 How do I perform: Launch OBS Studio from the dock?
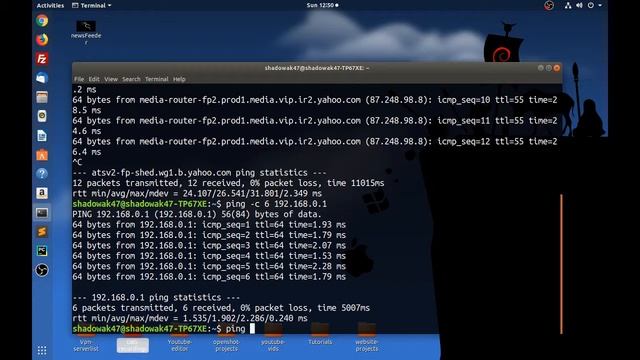coord(42,270)
